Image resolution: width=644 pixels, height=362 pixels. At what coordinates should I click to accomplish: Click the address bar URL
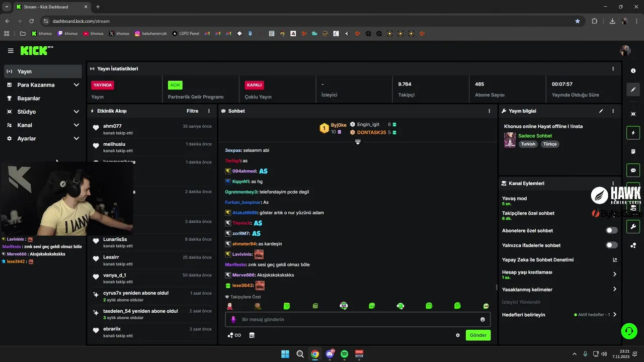[81, 21]
